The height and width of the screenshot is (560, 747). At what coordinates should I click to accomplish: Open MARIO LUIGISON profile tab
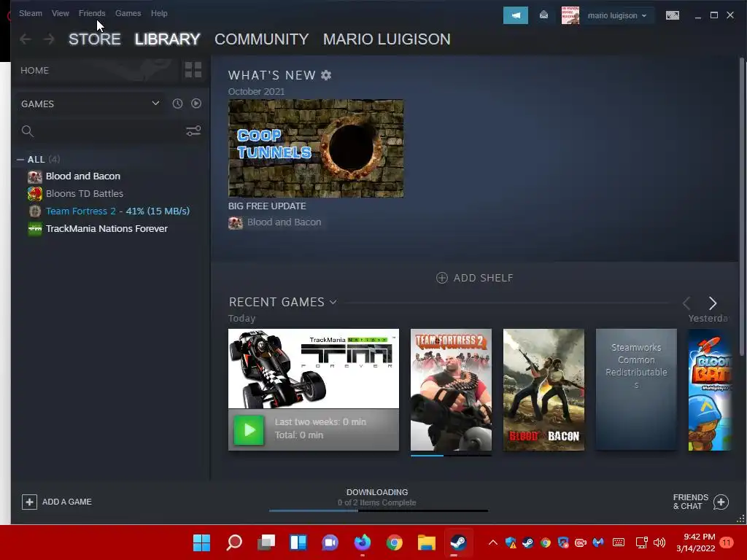coord(387,39)
